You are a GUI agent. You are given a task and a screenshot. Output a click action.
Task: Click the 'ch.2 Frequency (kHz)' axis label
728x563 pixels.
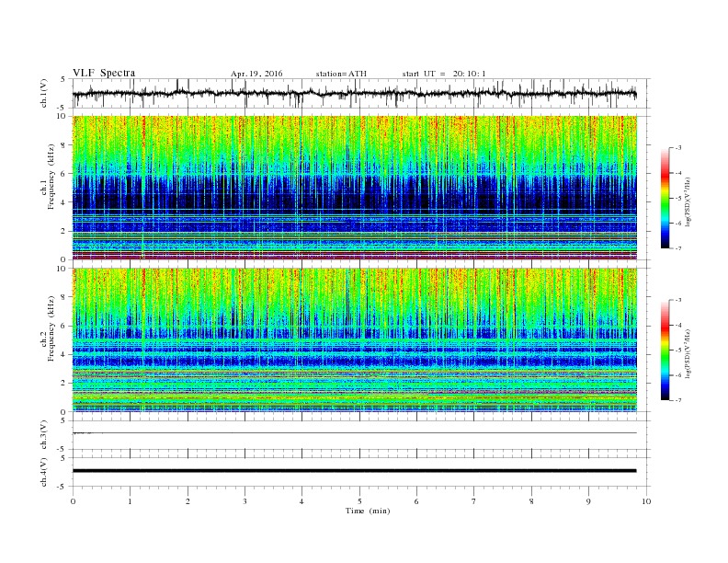point(49,328)
